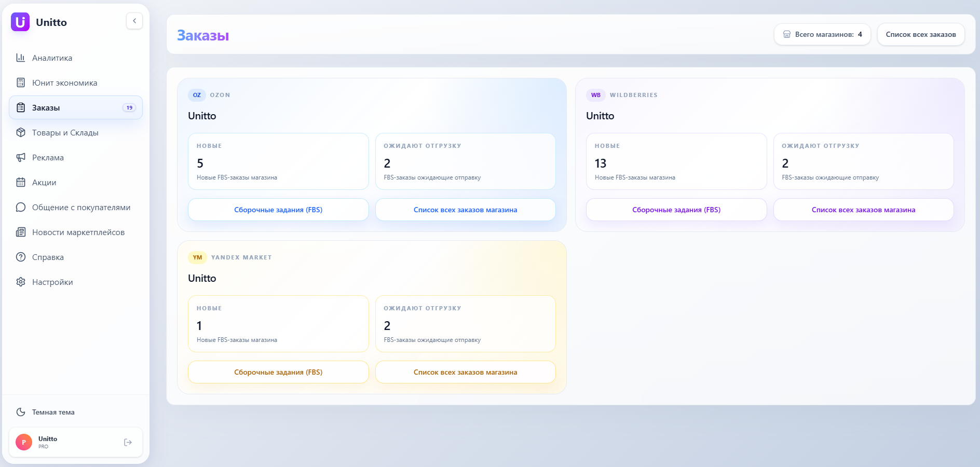
Task: Collapse the sidebar with the chevron button
Action: [134, 21]
